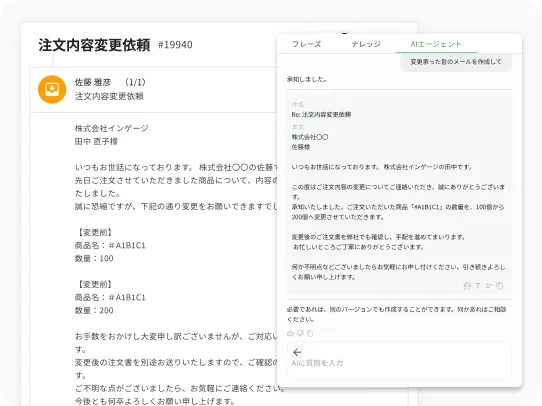Focus the AIに質問を入力 input field

coord(399,361)
